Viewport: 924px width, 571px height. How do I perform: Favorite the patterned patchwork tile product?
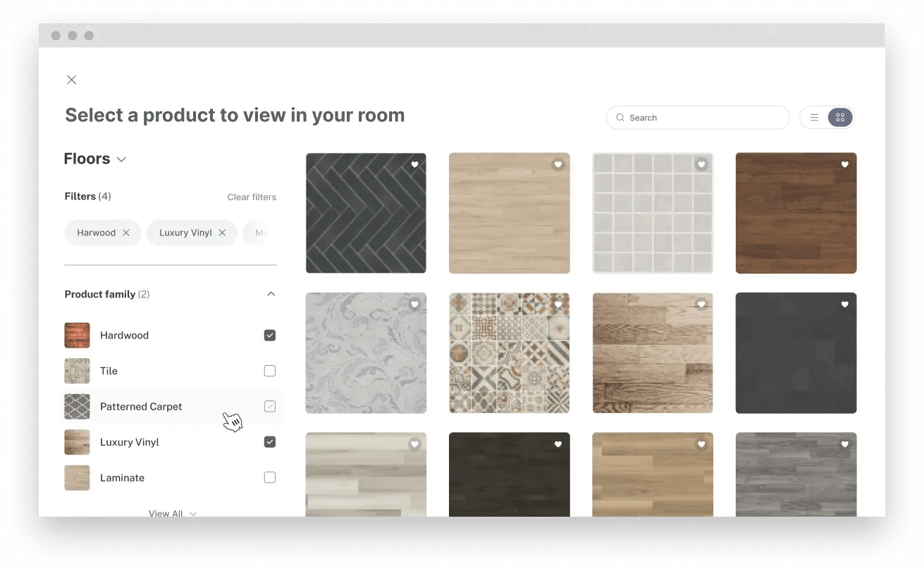pyautogui.click(x=558, y=305)
